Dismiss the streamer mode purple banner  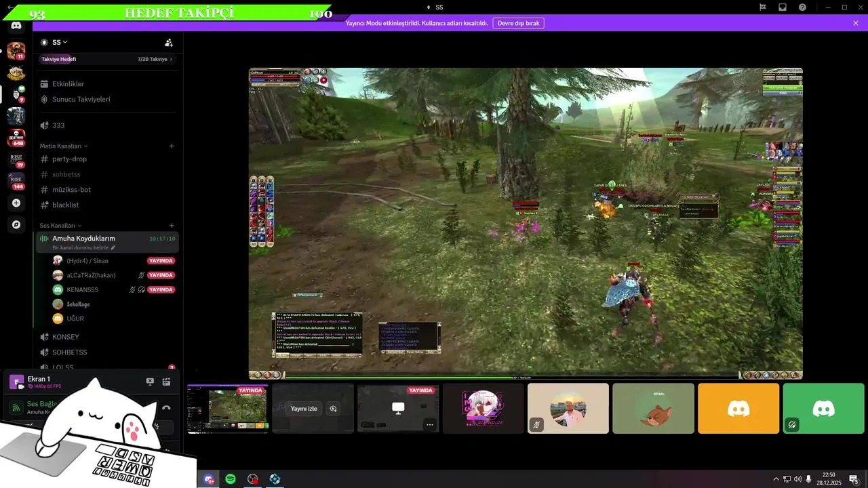click(x=856, y=23)
